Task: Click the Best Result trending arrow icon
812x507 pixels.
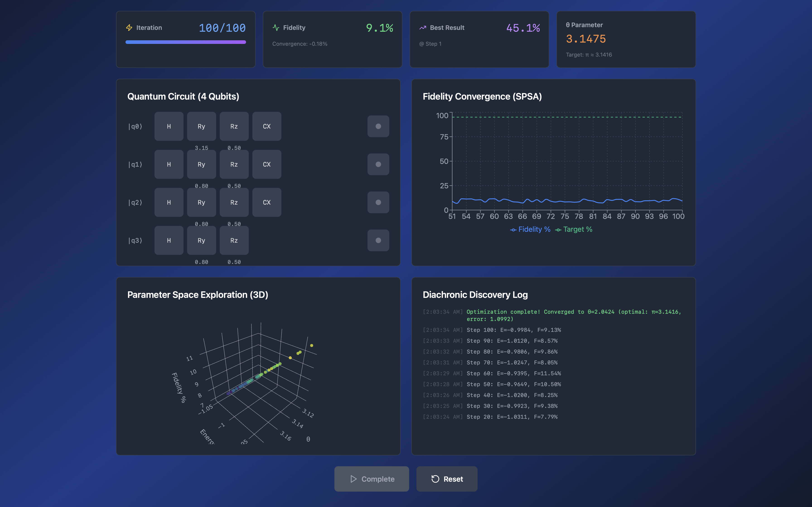Action: pyautogui.click(x=423, y=27)
